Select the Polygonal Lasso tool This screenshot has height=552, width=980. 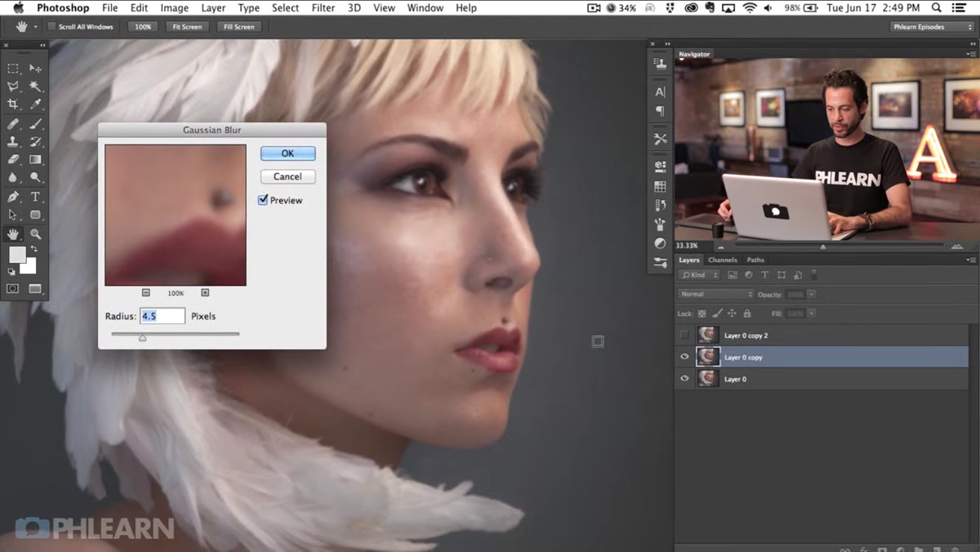point(13,86)
